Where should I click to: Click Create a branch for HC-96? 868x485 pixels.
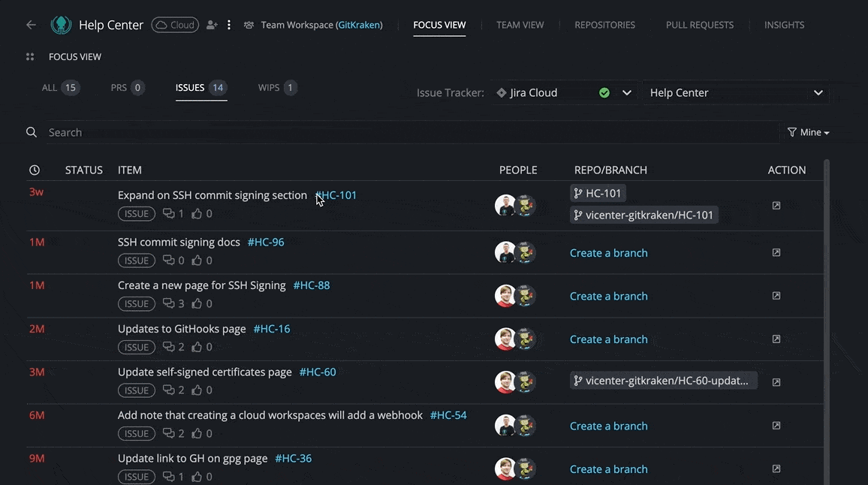608,253
